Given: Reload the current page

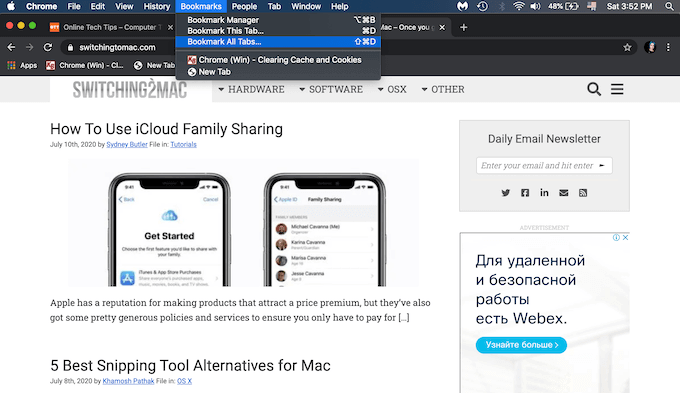Looking at the screenshot, I should 48,47.
